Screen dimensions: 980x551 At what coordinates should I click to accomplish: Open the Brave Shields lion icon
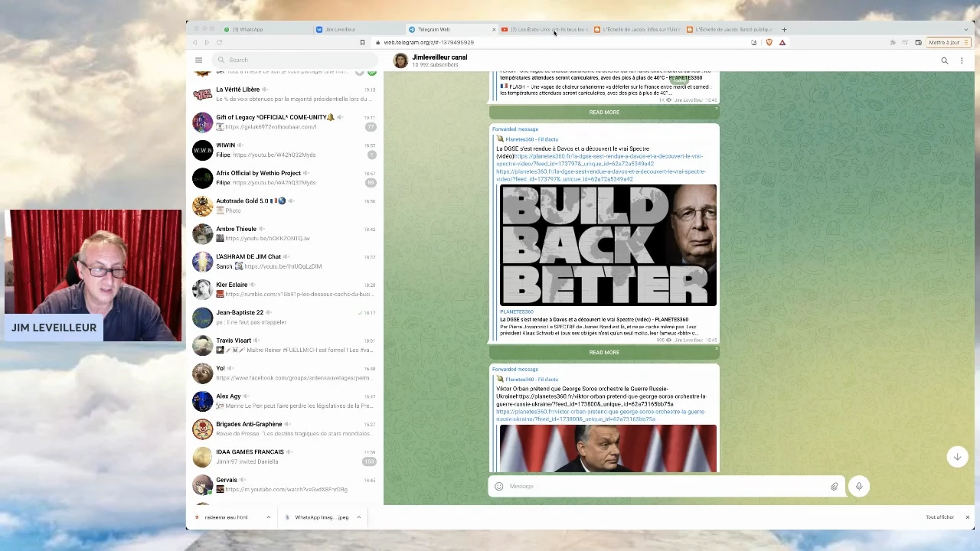(x=769, y=42)
